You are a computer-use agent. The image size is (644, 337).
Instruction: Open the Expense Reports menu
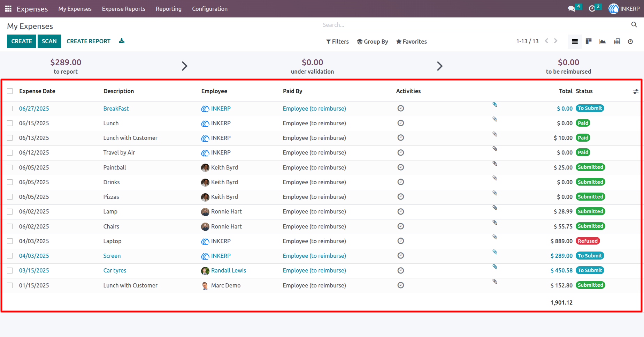point(124,9)
